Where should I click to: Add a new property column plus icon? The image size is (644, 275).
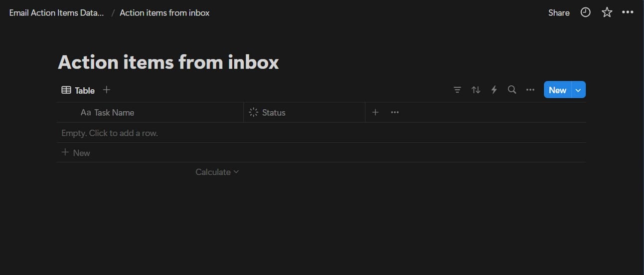[x=375, y=112]
